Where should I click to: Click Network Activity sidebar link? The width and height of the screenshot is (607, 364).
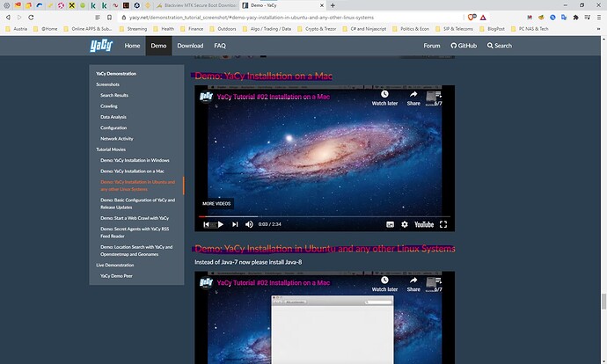click(x=116, y=139)
